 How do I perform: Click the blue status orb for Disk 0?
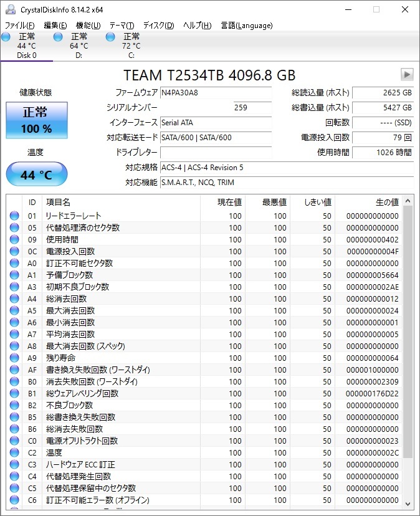[6, 37]
